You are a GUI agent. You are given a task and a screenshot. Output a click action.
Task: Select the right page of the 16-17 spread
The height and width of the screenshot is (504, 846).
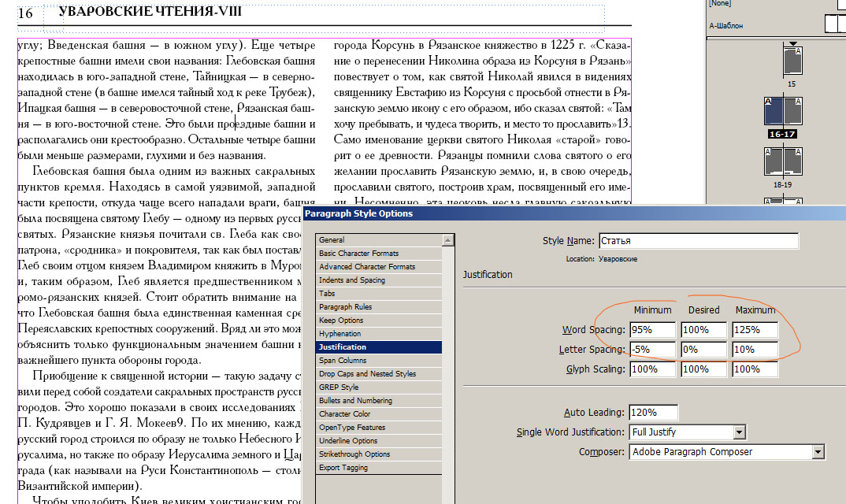pos(792,110)
